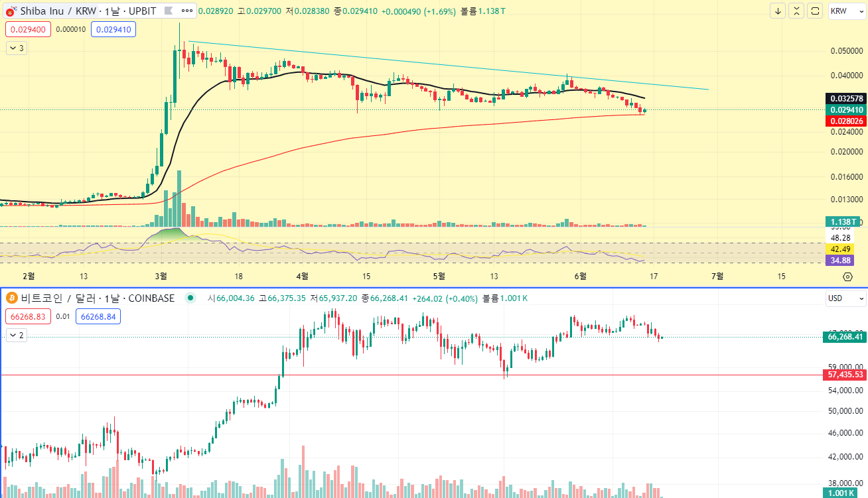Click the 2월 date label on time axis

tap(29, 276)
